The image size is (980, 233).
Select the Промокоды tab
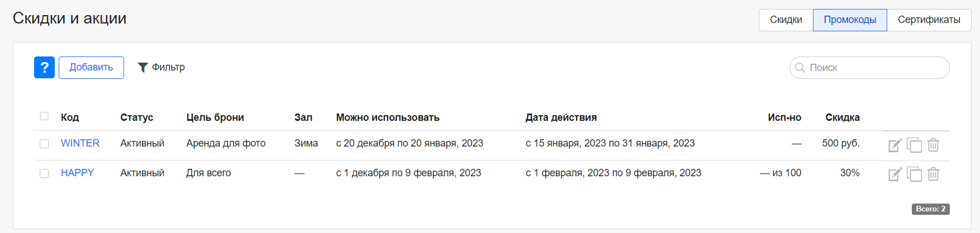(x=850, y=20)
